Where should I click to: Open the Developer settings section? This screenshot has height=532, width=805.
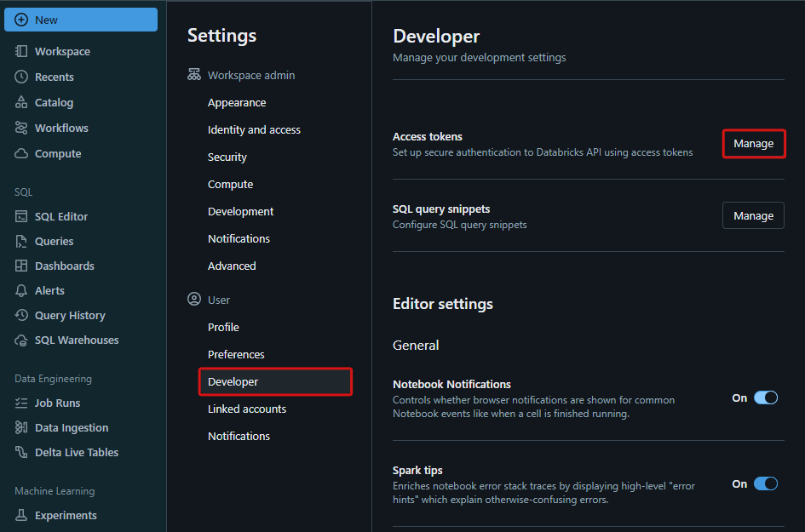233,381
